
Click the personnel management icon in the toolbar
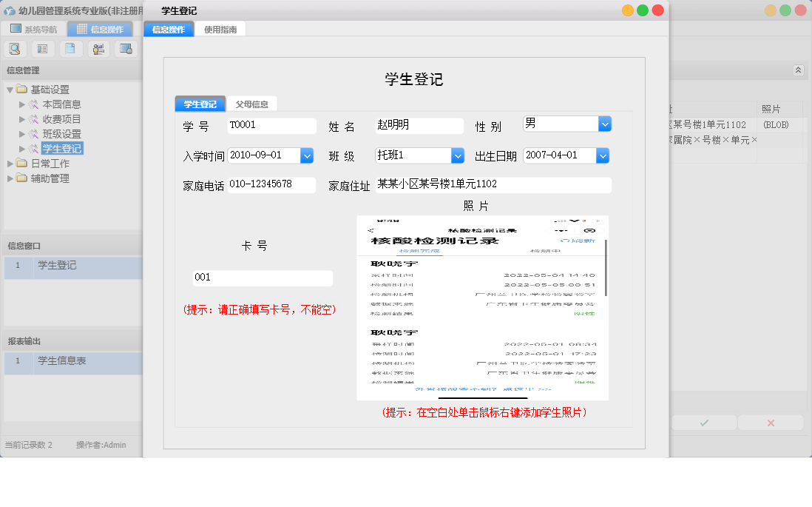(x=98, y=48)
